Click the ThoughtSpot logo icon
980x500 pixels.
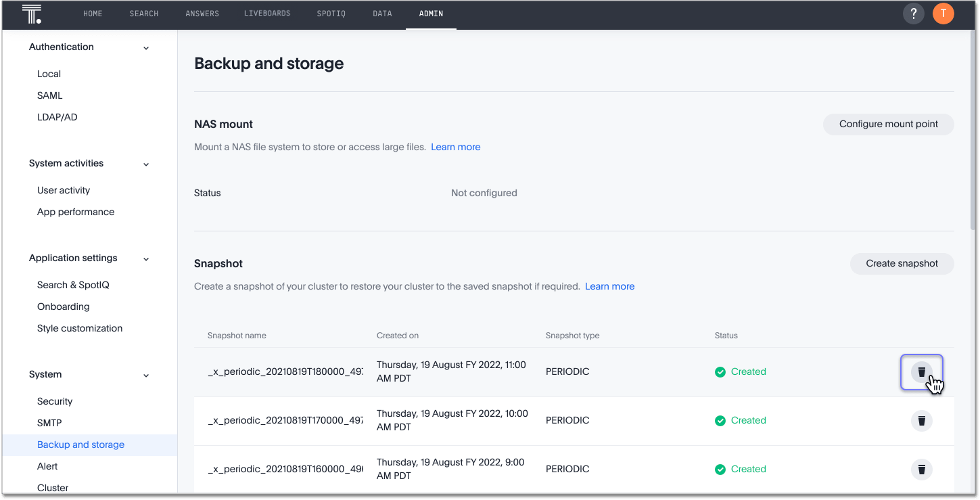click(x=32, y=14)
